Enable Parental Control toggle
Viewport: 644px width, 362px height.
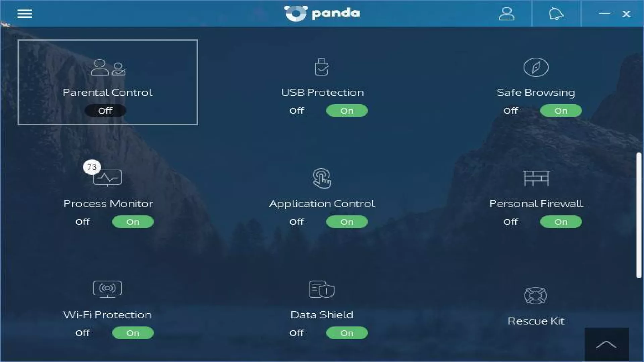tap(105, 110)
